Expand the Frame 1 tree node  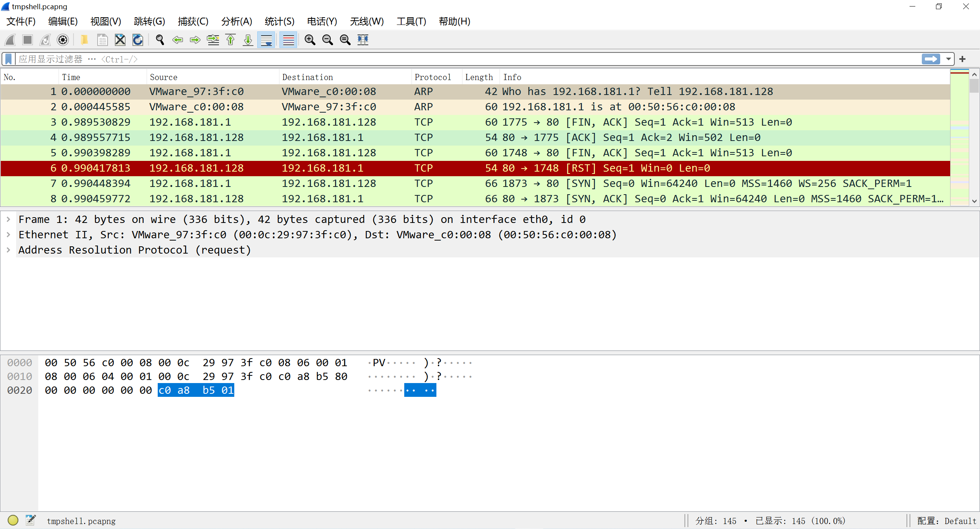[8, 219]
